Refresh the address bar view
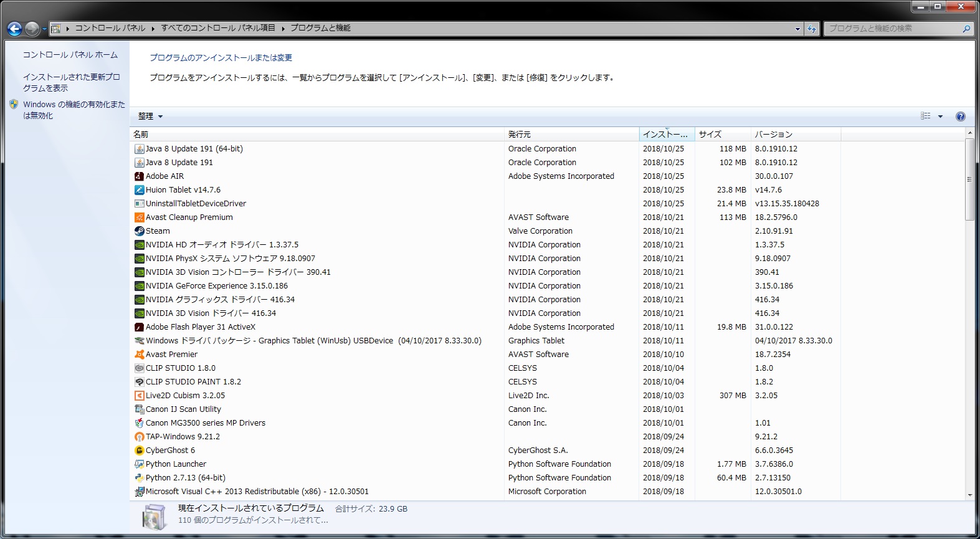This screenshot has height=539, width=980. [x=811, y=29]
